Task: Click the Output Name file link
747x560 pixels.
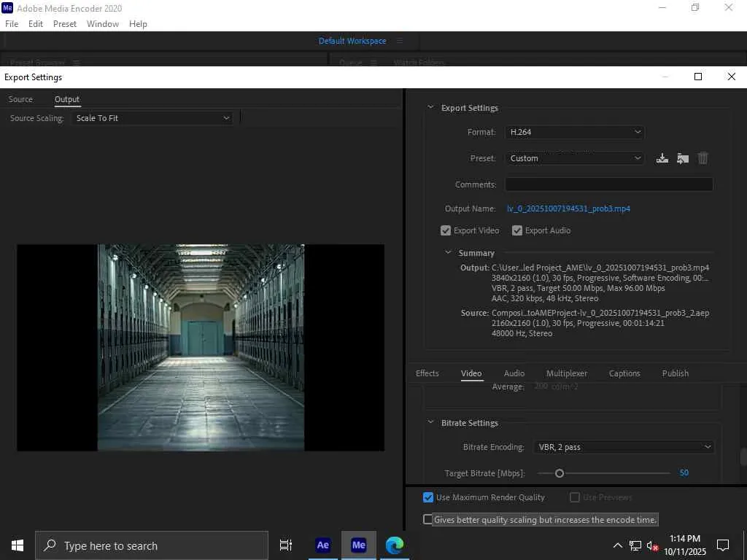Action: [x=568, y=209]
